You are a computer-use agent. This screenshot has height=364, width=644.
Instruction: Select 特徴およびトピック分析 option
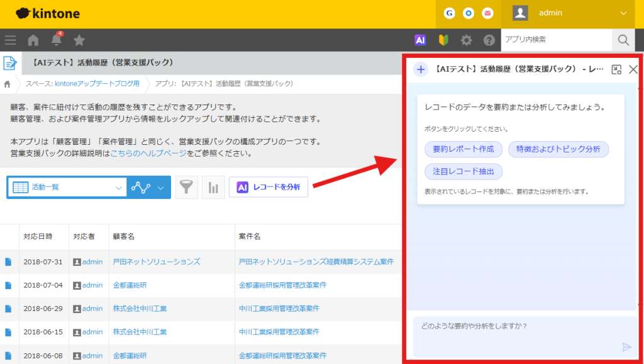click(x=558, y=149)
